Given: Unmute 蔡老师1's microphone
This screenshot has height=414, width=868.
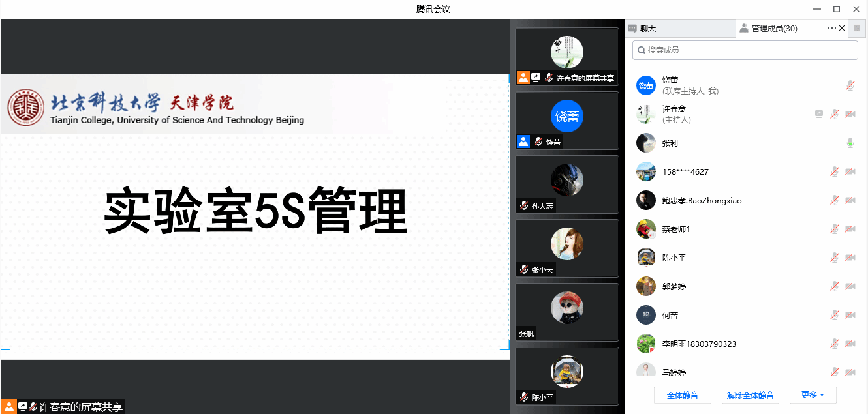Looking at the screenshot, I should point(834,229).
